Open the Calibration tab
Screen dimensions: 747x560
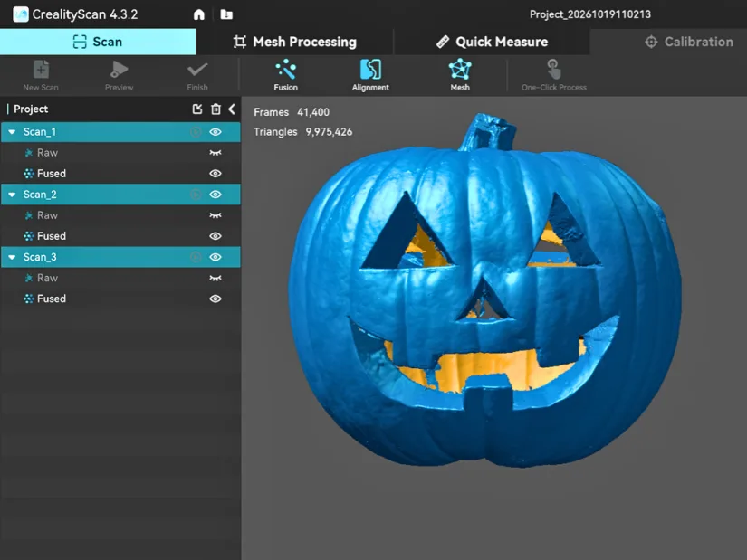point(689,42)
